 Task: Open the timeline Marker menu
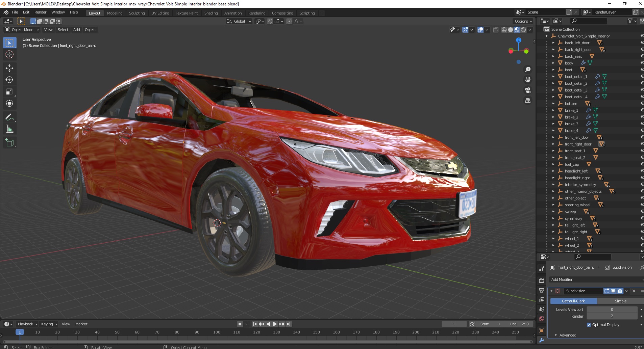coord(81,324)
